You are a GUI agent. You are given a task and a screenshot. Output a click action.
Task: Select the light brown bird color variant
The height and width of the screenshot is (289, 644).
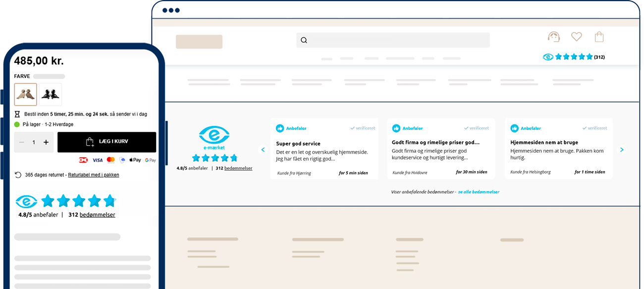pyautogui.click(x=25, y=94)
